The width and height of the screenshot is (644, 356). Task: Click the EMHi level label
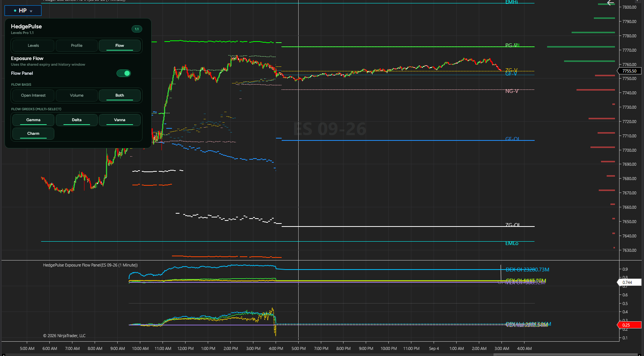click(x=512, y=2)
